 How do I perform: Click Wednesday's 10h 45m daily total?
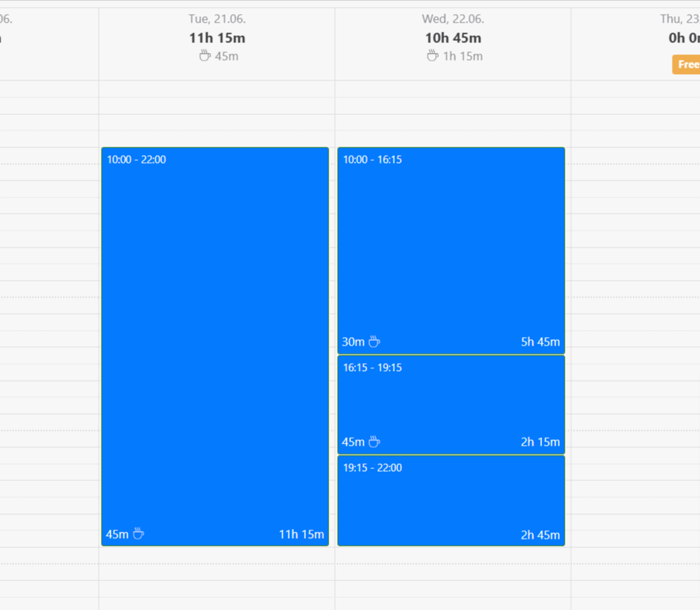point(453,38)
